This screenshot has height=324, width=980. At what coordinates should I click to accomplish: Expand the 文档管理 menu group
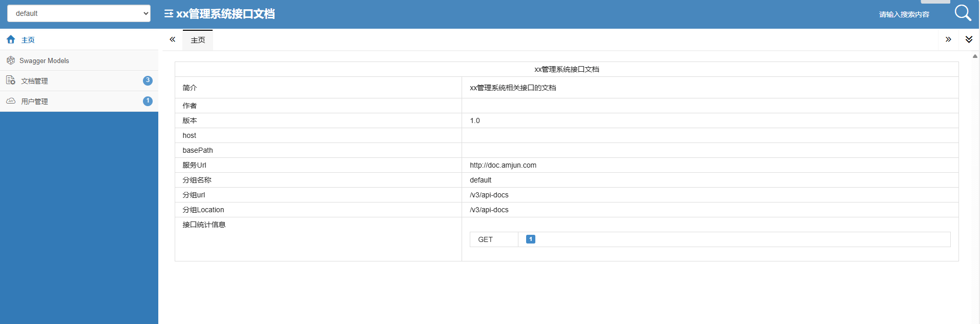click(x=34, y=81)
